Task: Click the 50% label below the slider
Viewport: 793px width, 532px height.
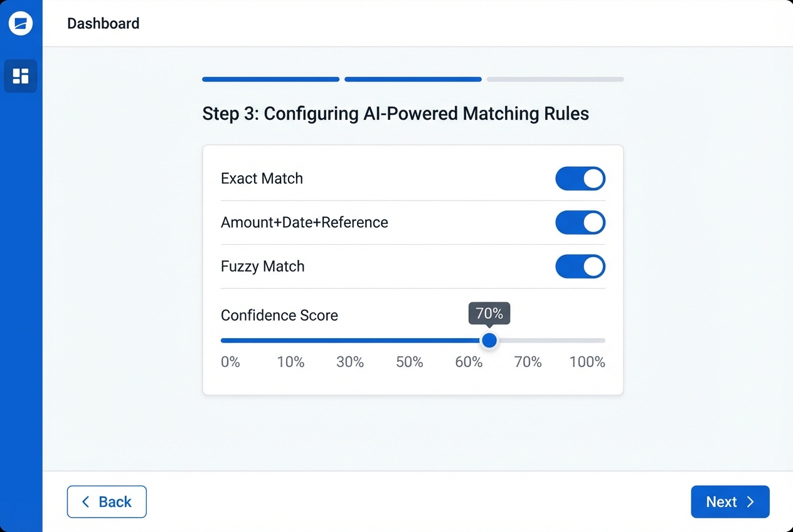Action: (x=409, y=362)
